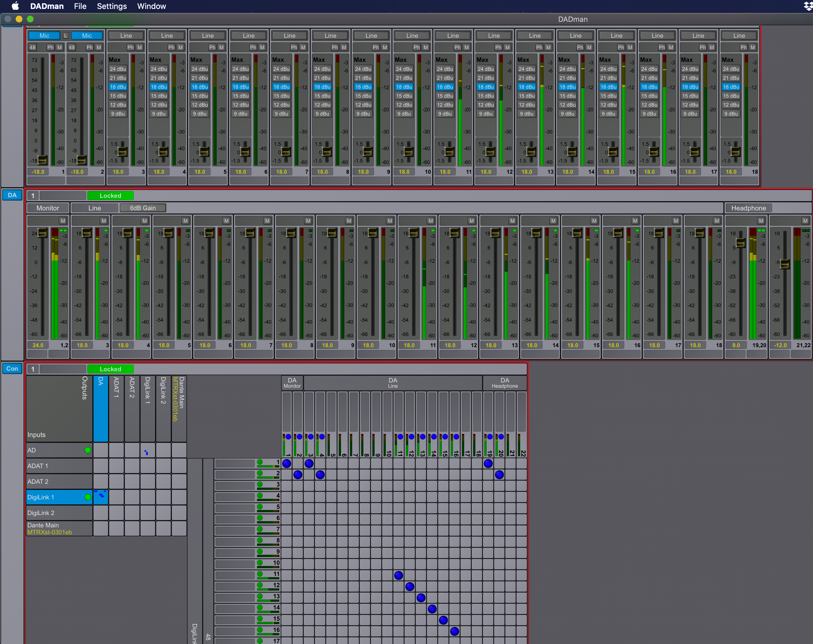Click the Locked status in the DA section

point(111,196)
